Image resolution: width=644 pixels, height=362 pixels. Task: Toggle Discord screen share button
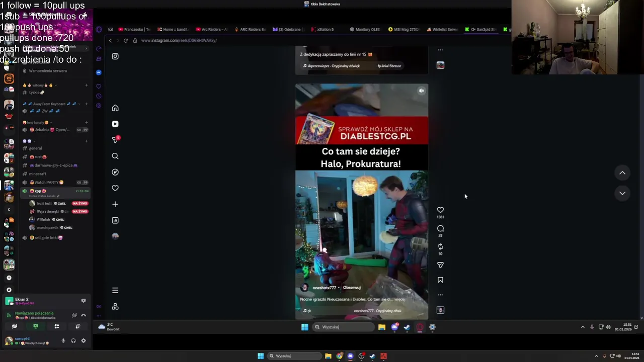pos(35,326)
